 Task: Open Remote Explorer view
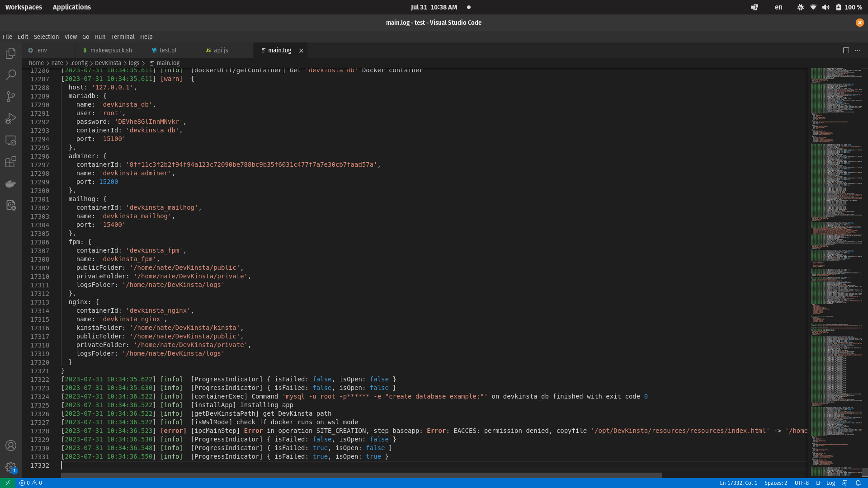[x=11, y=141]
